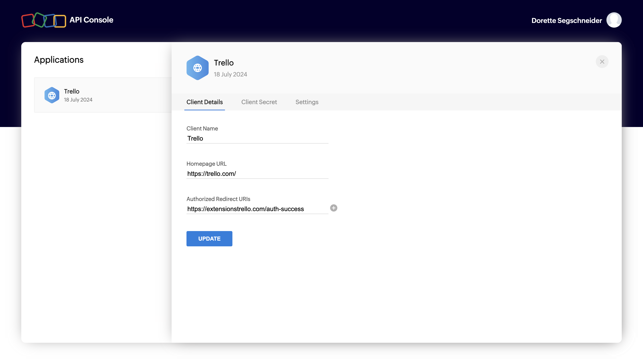Open the Settings tab
The image size is (643, 364).
coord(307,102)
